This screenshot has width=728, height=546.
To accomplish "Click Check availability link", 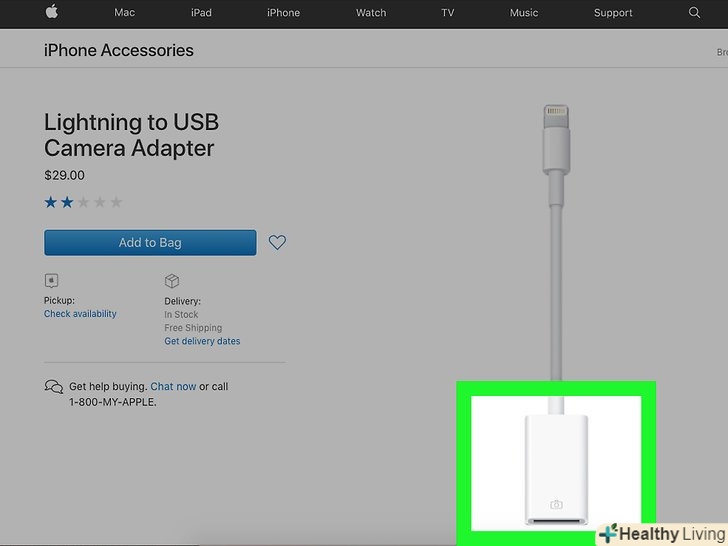I will (x=80, y=314).
